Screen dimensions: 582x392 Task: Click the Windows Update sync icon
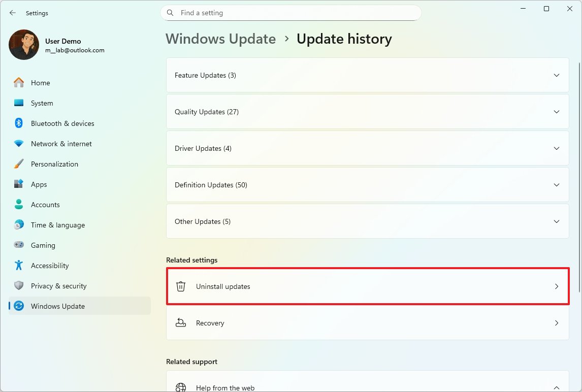point(19,306)
